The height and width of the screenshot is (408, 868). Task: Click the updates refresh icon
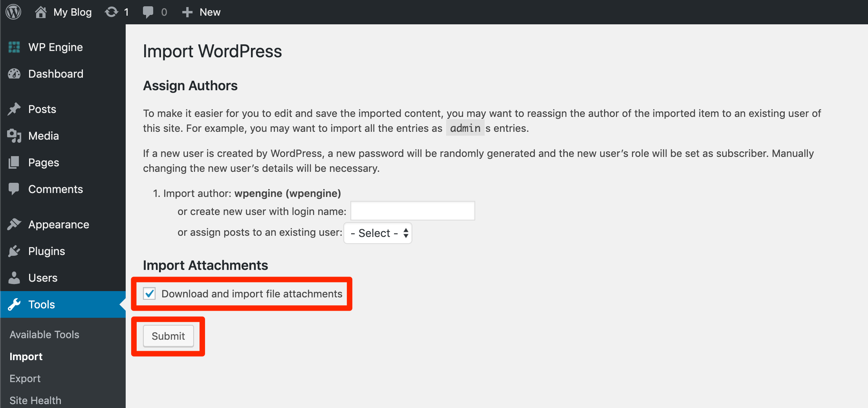tap(112, 12)
